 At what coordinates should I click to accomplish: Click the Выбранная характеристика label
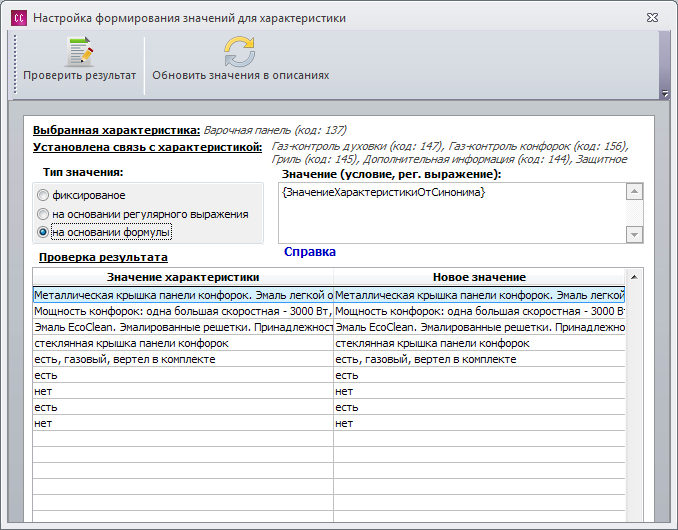116,130
